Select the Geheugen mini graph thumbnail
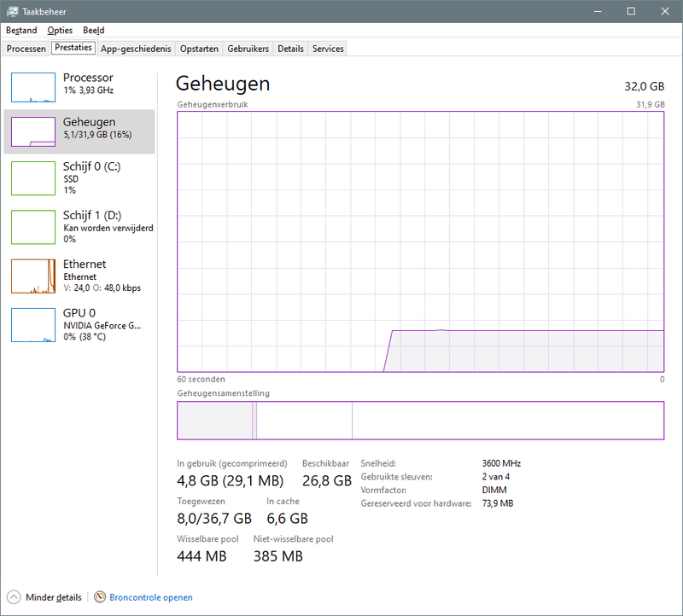The image size is (683, 616). click(x=33, y=131)
